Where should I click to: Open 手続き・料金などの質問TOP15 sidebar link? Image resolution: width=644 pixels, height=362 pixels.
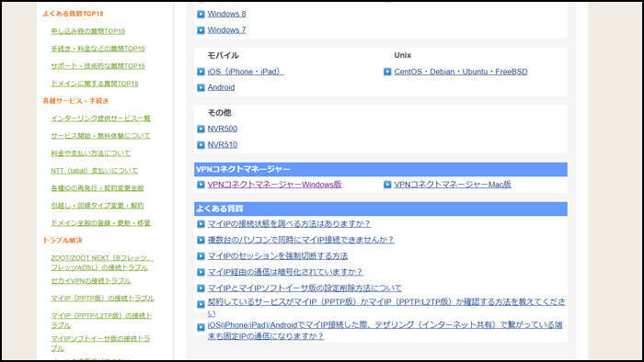[98, 49]
